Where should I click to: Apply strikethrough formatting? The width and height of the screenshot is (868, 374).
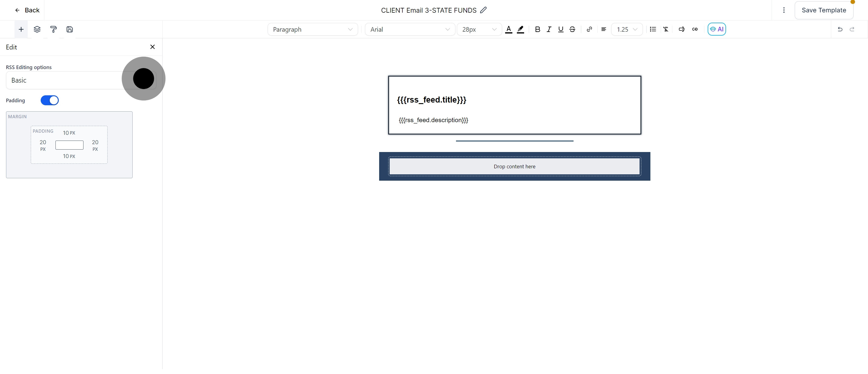[573, 29]
